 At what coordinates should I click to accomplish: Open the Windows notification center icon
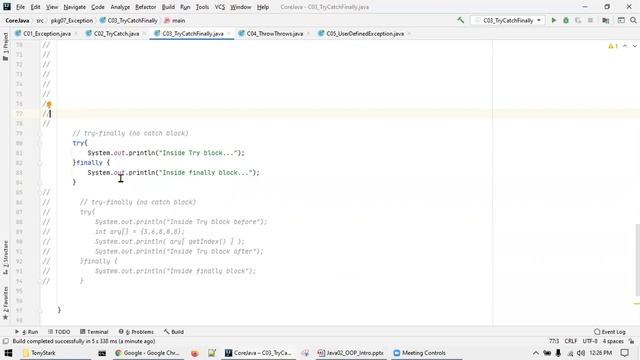click(625, 353)
